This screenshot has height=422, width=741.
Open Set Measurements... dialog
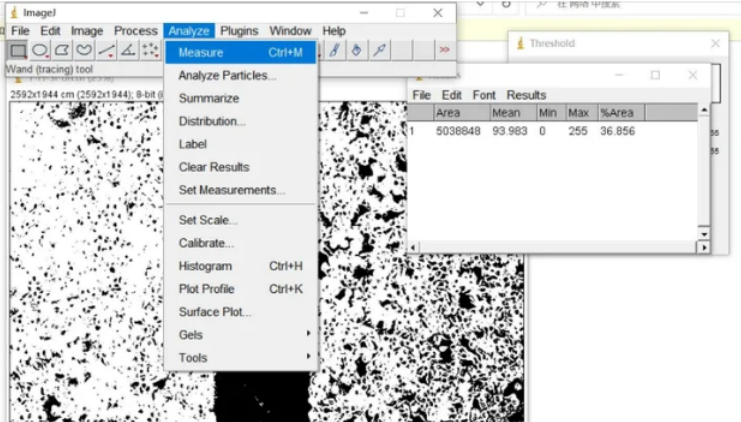[231, 190]
